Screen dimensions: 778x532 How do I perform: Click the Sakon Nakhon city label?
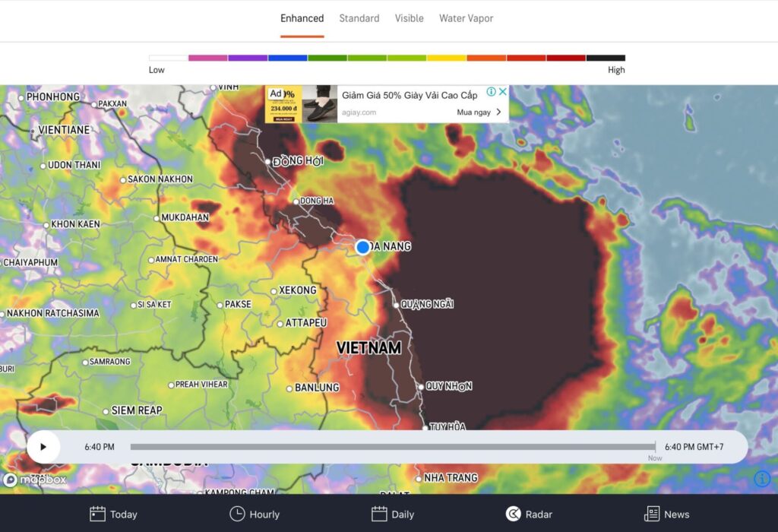[x=160, y=179]
